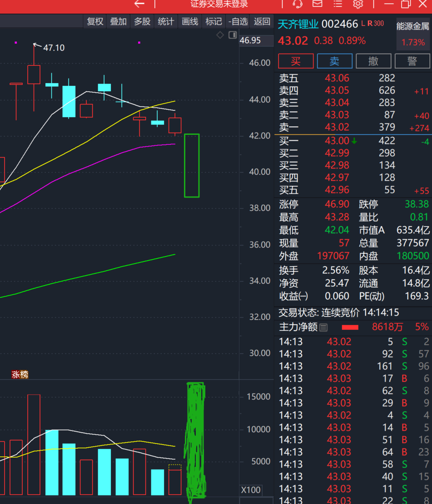Viewport: 432px width, 504px height.
Task: Toggle the side panel icon above the price axis
Action: pyautogui.click(x=233, y=35)
